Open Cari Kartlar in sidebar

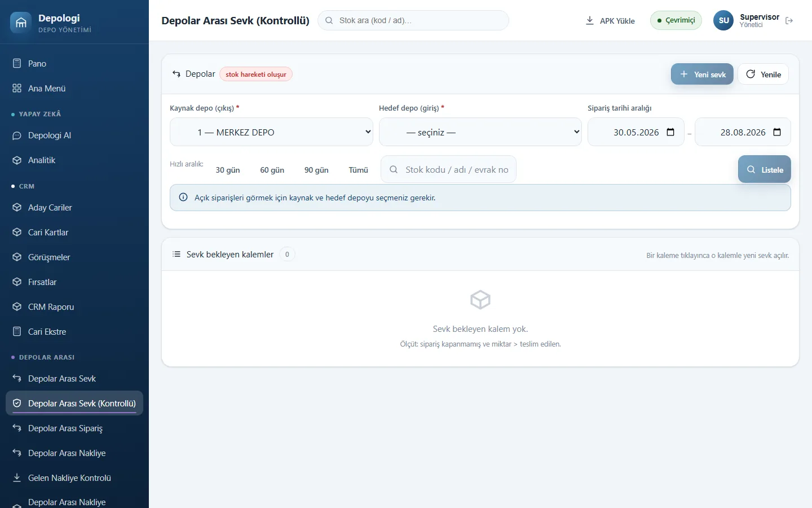74,233
